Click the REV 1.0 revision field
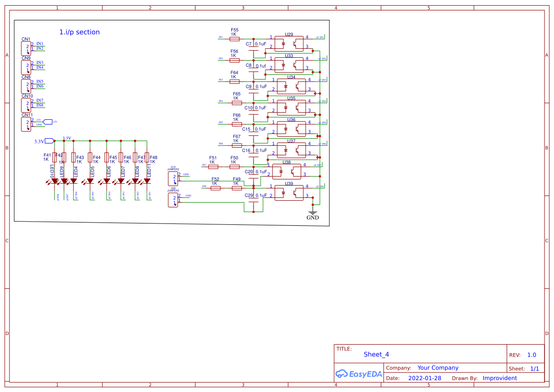Viewport: 554px width, 392px height. [x=531, y=355]
